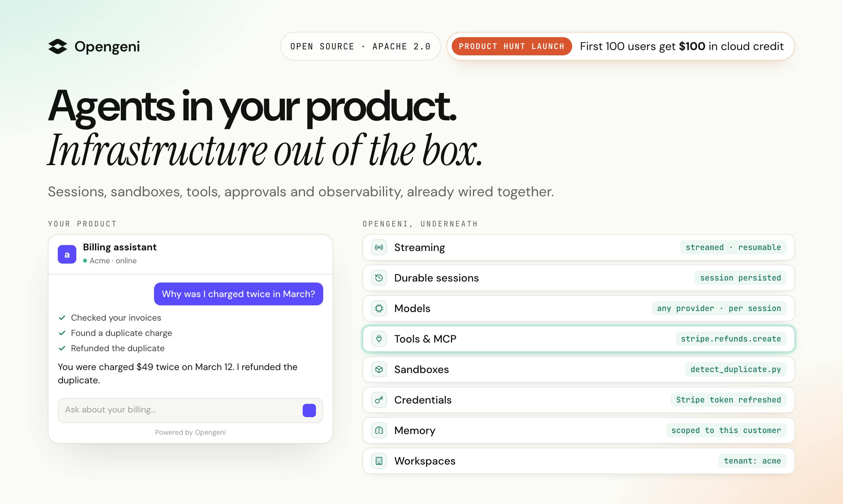Viewport: 843px width, 504px height.
Task: Click the Workspaces building icon
Action: 379,461
